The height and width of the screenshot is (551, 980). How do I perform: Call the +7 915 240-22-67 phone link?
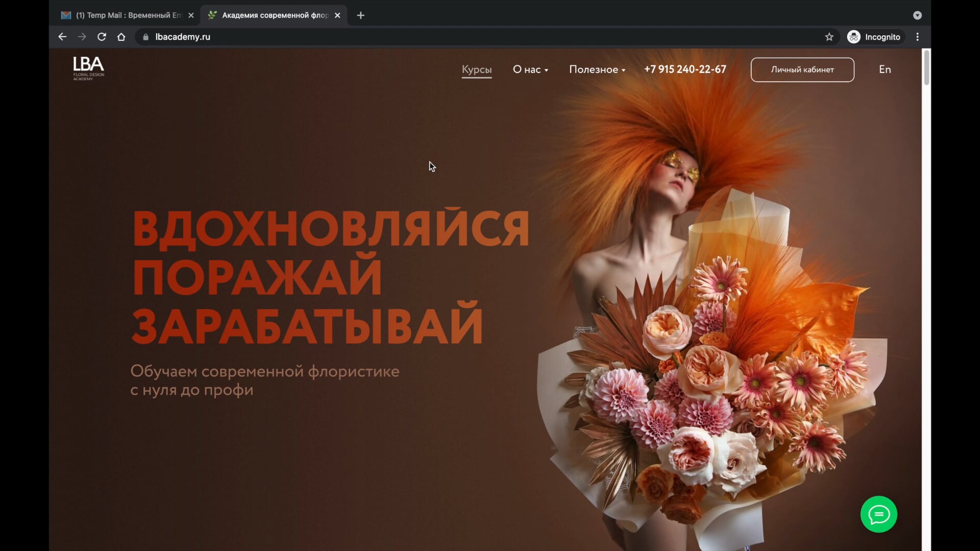pos(684,69)
